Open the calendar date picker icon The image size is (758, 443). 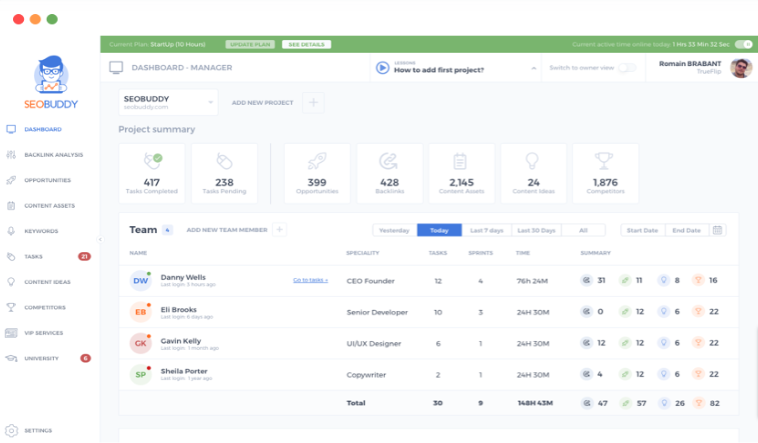[x=718, y=230]
